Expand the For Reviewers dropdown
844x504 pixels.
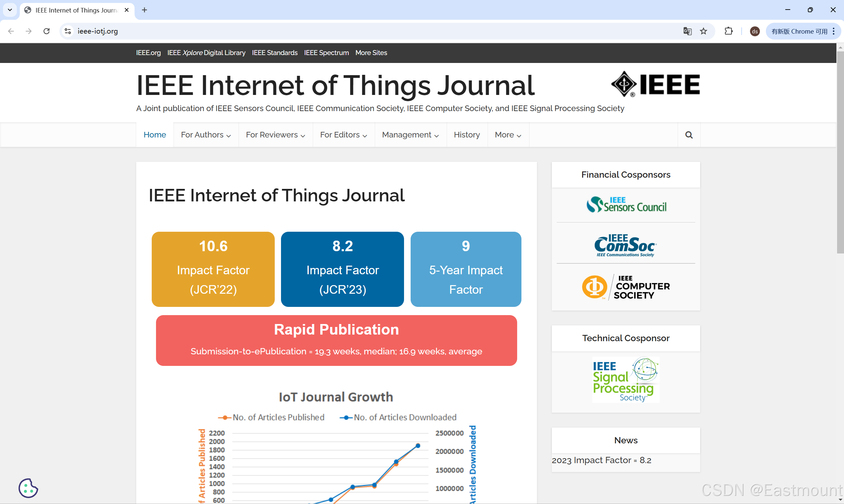(275, 135)
